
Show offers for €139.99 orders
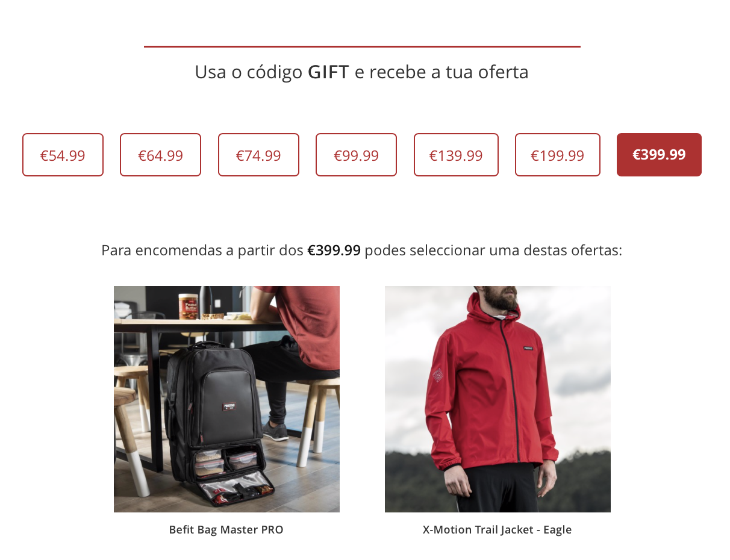tap(456, 155)
